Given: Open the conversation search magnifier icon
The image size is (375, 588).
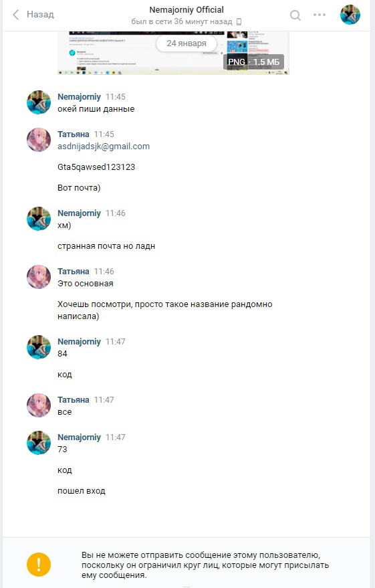Looking at the screenshot, I should pyautogui.click(x=295, y=15).
